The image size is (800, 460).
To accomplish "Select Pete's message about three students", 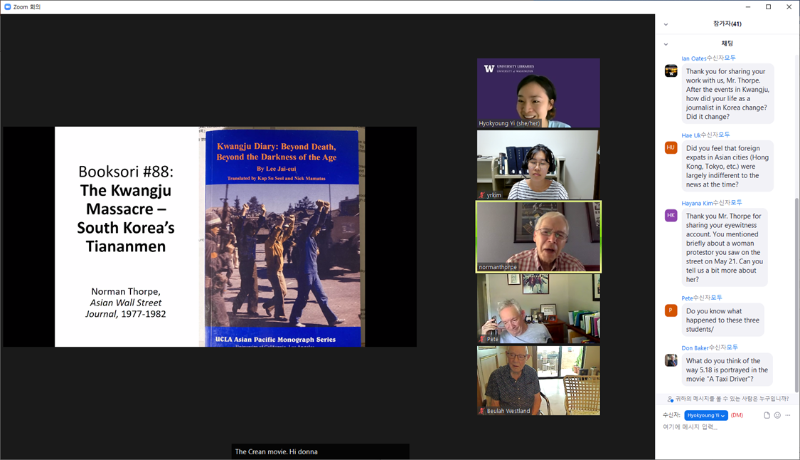I will tap(723, 320).
